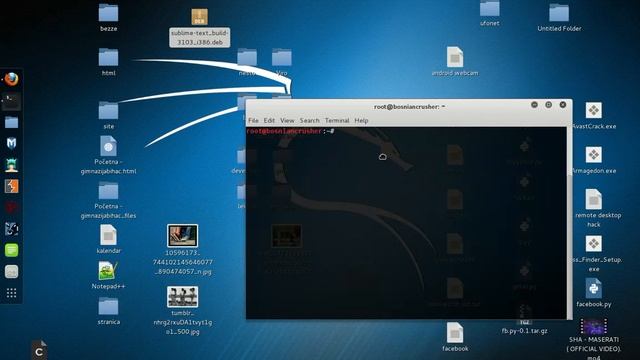The height and width of the screenshot is (360, 640).
Task: Open the View menu in Terminal
Action: (287, 120)
